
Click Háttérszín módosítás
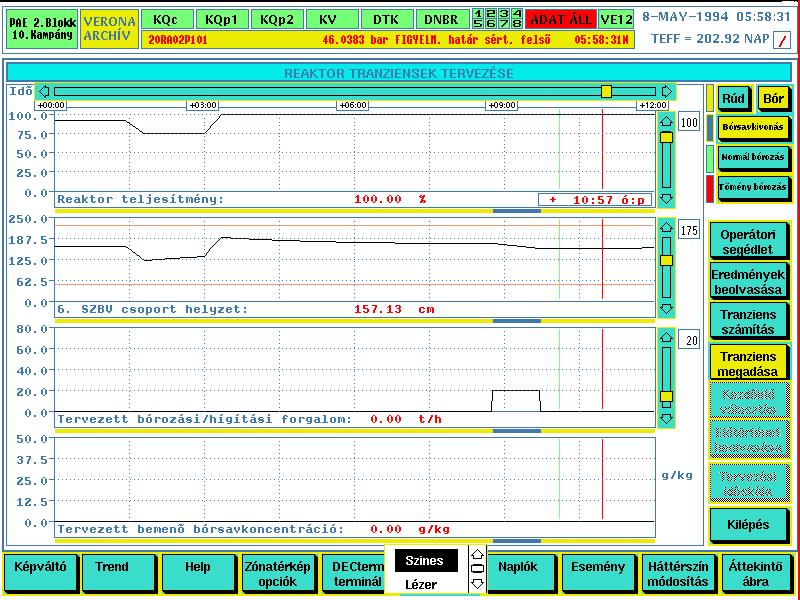pyautogui.click(x=678, y=573)
